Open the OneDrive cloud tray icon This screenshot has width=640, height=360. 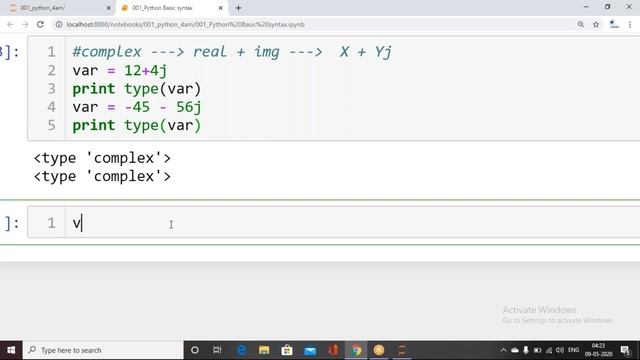tap(515, 350)
